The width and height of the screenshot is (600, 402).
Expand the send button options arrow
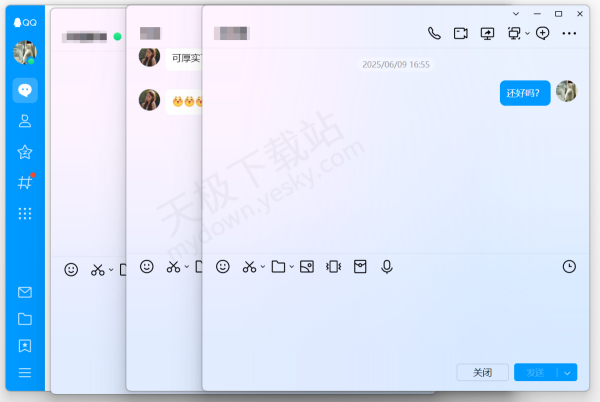[x=568, y=372]
